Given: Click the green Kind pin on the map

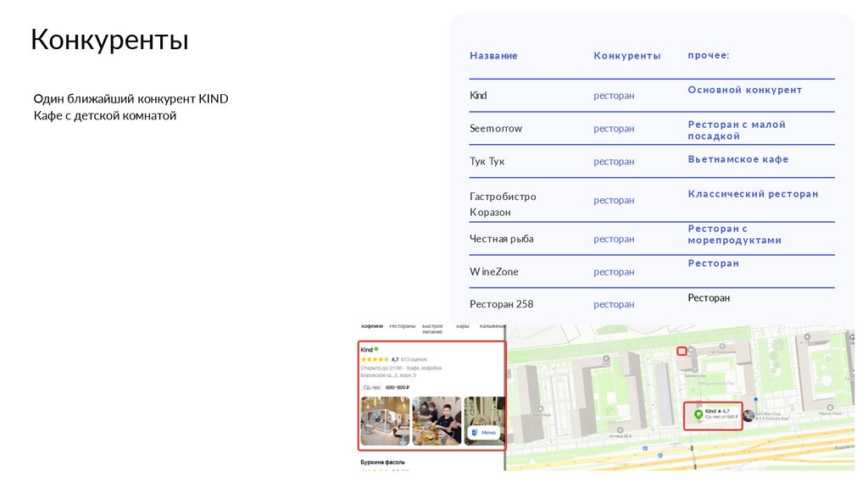Looking at the screenshot, I should pos(698,414).
